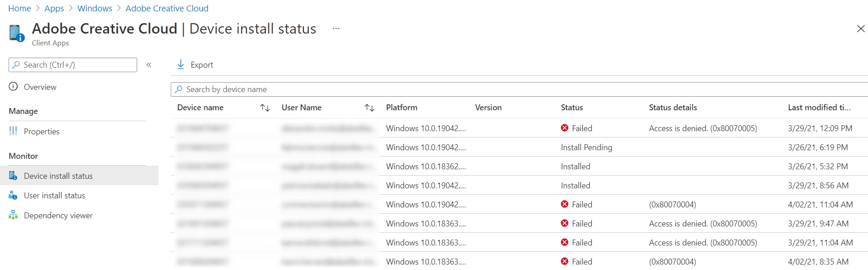Open the Overview page
This screenshot has height=270, width=868.
click(40, 87)
